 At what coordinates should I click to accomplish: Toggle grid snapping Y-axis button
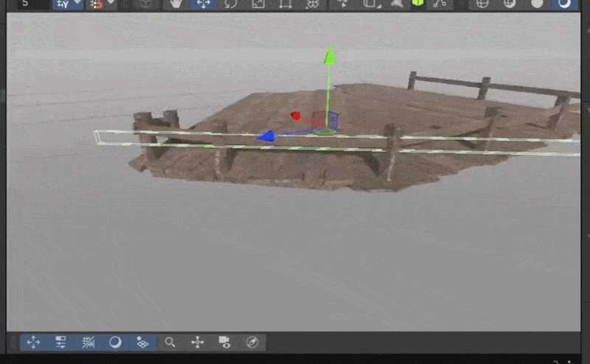coord(63,4)
